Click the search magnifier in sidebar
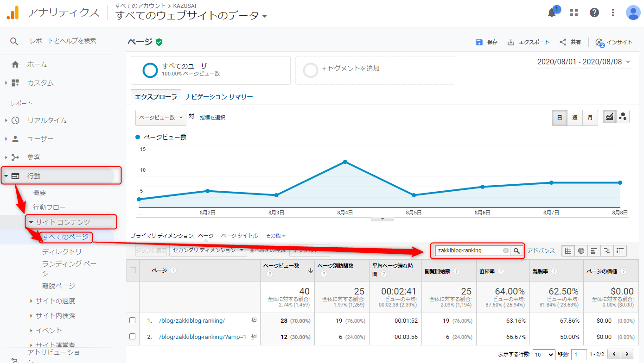 [x=14, y=41]
